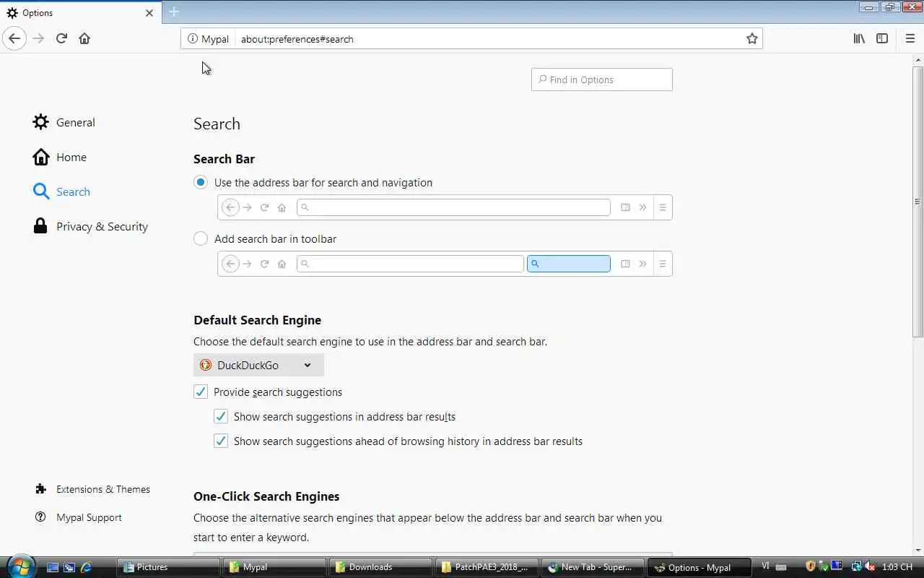This screenshot has height=578, width=924.
Task: Open General preferences category
Action: click(x=64, y=122)
